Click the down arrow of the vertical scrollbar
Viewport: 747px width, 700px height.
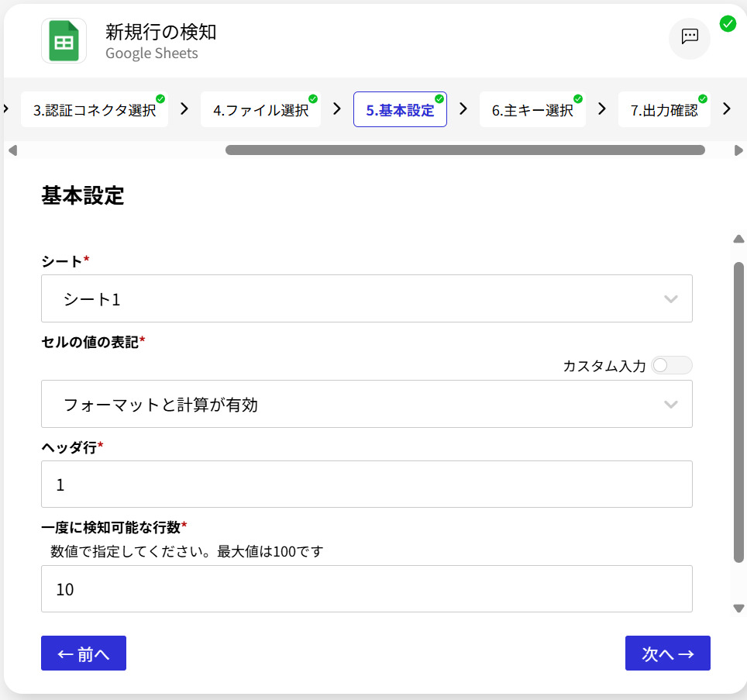738,609
